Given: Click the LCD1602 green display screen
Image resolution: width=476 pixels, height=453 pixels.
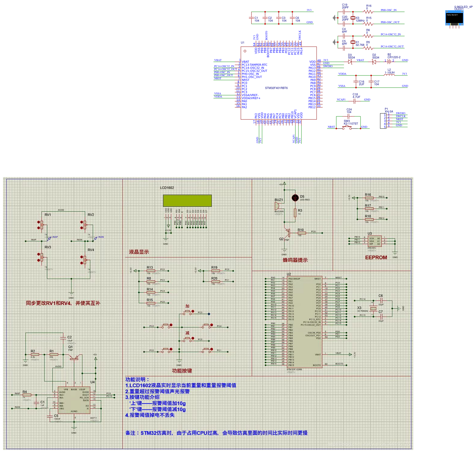Looking at the screenshot, I should pyautogui.click(x=187, y=201).
